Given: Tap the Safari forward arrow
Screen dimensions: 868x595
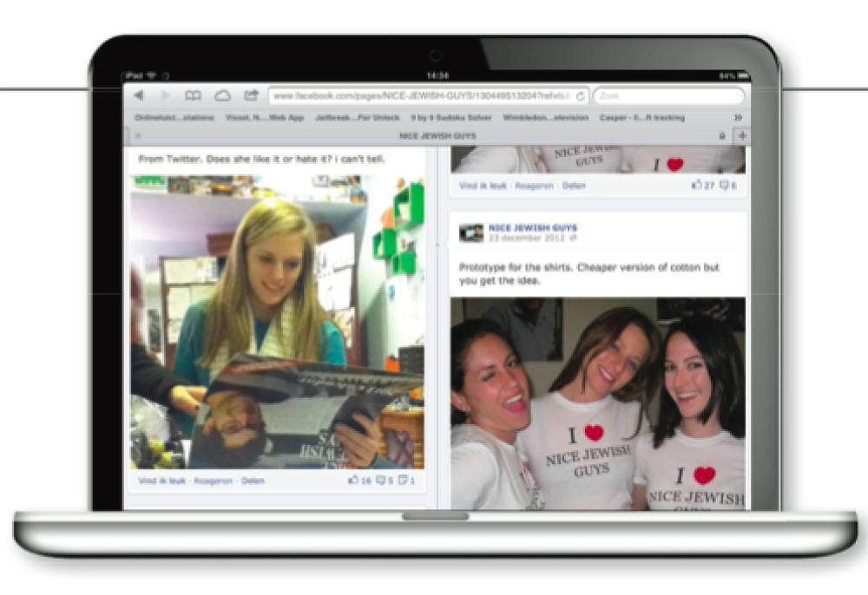Looking at the screenshot, I should pos(165,95).
